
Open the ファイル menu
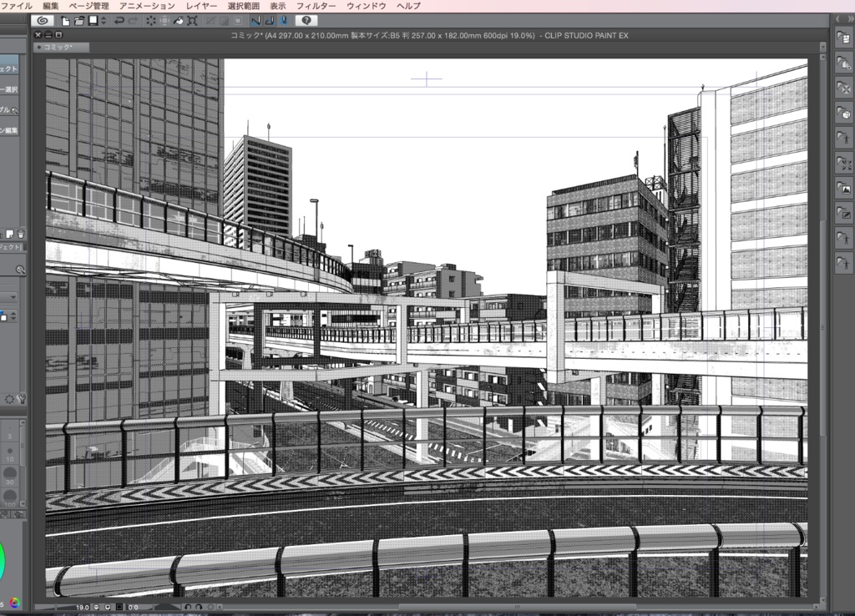tap(16, 6)
